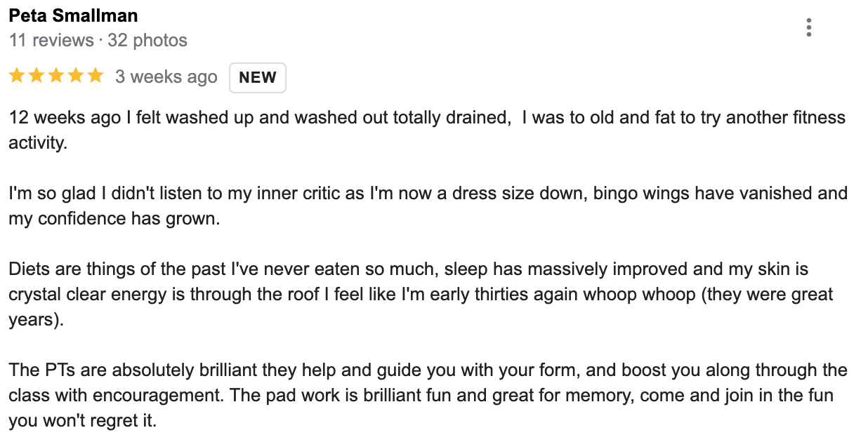This screenshot has height=442, width=868.
Task: Click the second rating star
Action: [x=37, y=76]
